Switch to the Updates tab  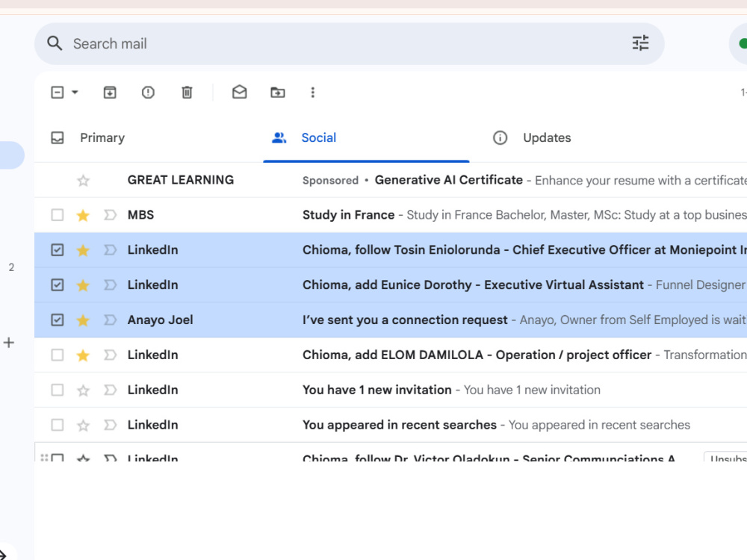coord(547,137)
